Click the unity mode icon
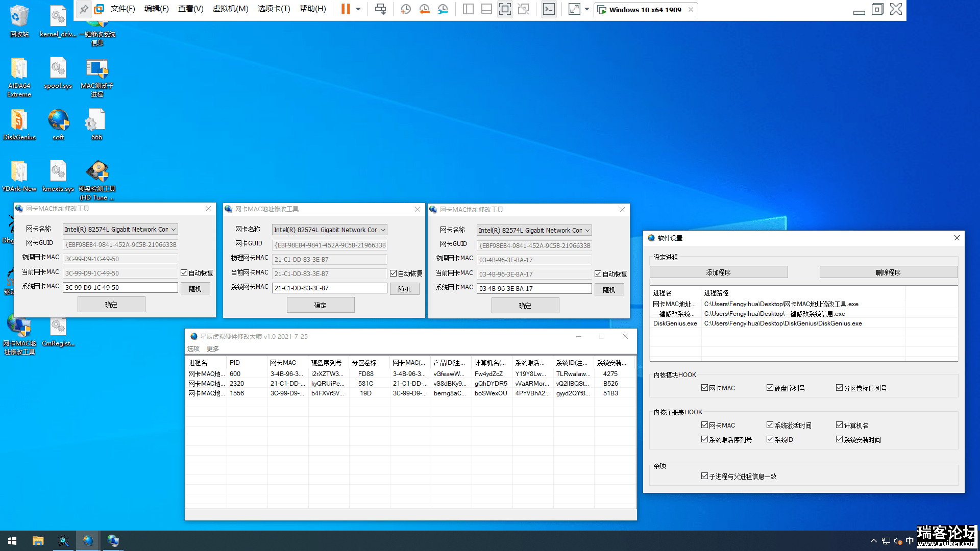 point(523,9)
